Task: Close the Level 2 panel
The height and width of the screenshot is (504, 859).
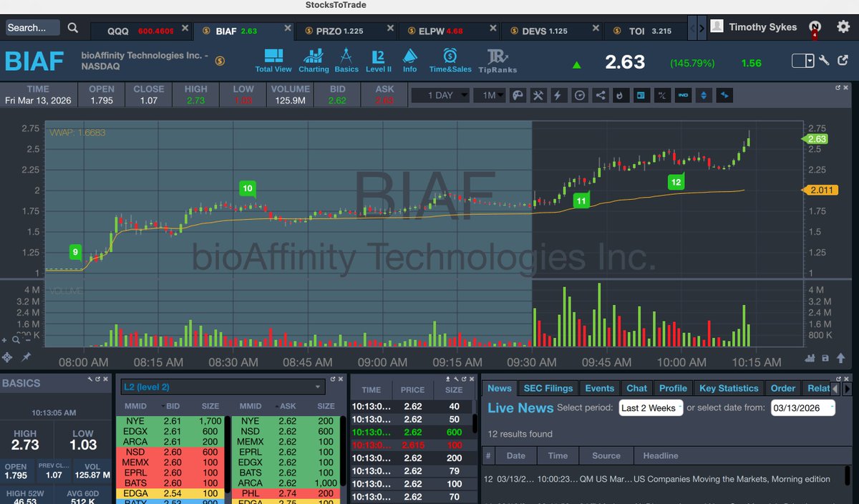Action: [341, 378]
